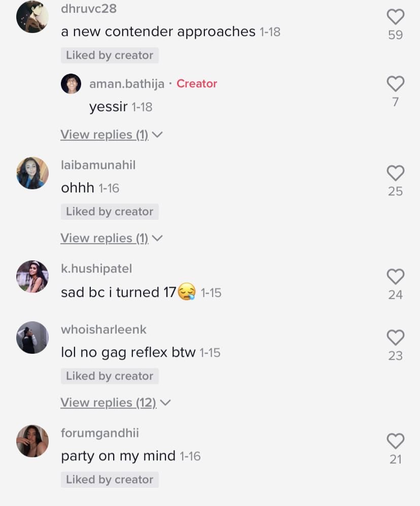
Task: Tap forumgandhii's username
Action: (x=100, y=433)
